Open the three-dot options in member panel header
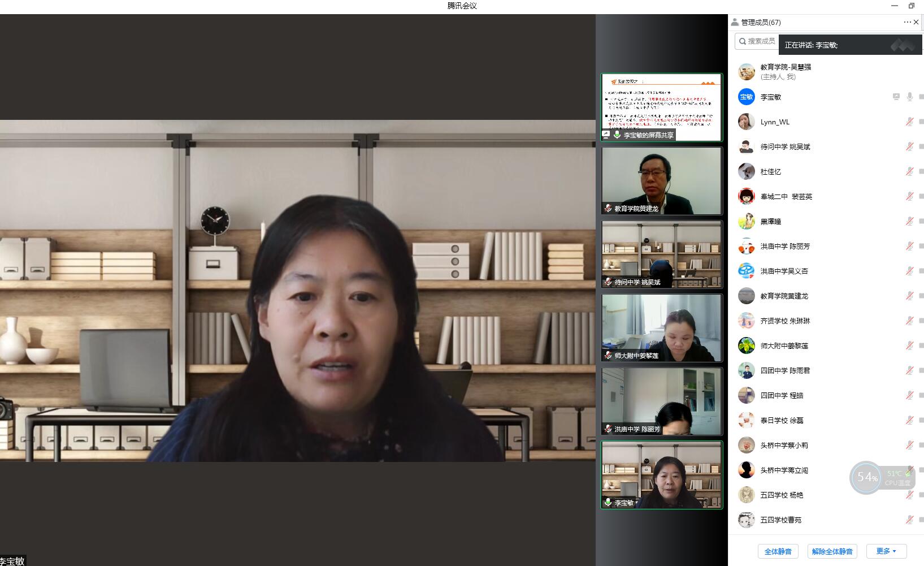 pyautogui.click(x=907, y=22)
